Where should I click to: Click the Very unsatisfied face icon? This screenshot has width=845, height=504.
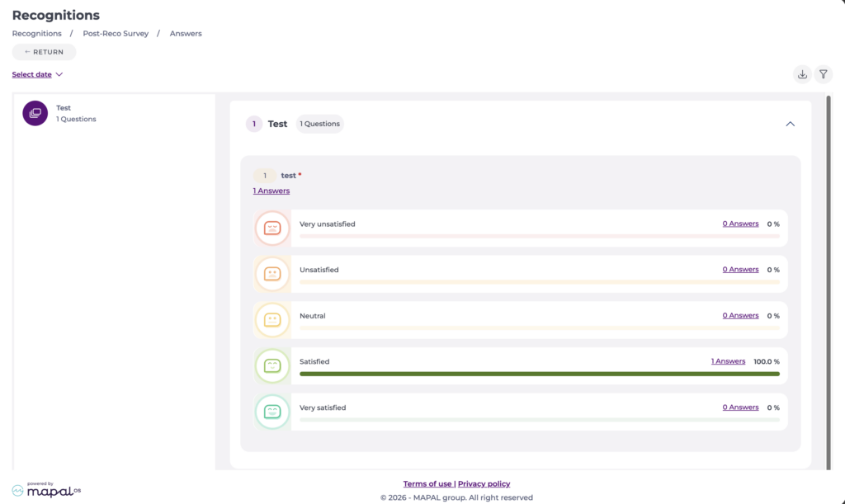coord(272,228)
